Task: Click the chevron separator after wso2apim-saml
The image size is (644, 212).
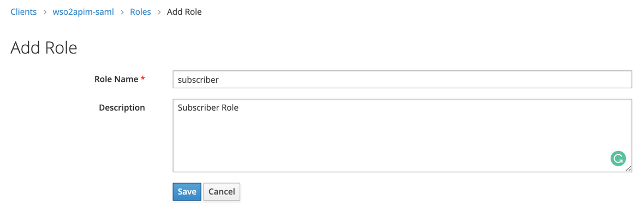Action: click(122, 12)
